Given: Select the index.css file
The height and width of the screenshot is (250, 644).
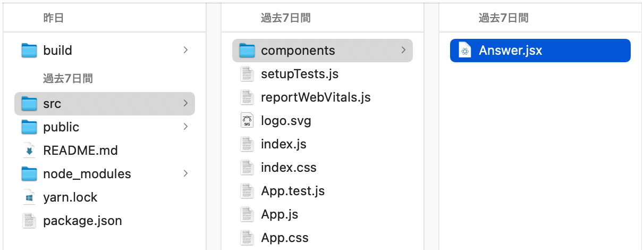Looking at the screenshot, I should [323, 168].
